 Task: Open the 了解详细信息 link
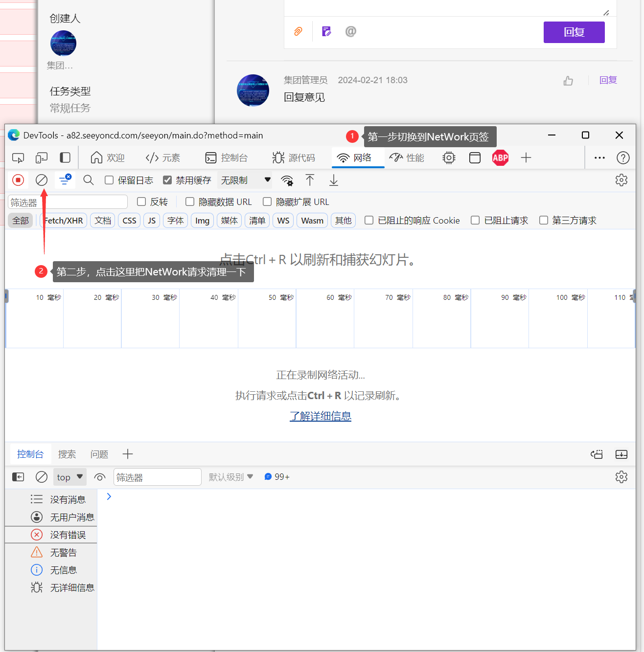[x=321, y=416]
